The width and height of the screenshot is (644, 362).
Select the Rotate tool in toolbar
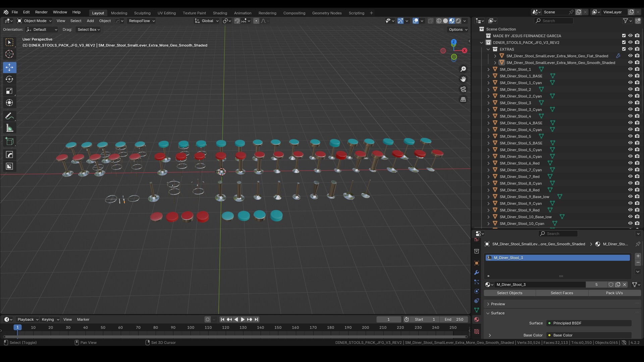click(x=9, y=79)
